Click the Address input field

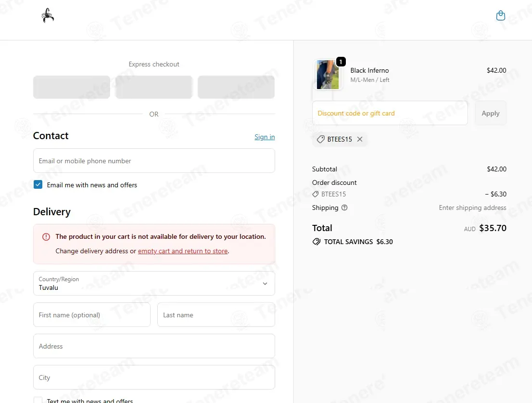[154, 346]
